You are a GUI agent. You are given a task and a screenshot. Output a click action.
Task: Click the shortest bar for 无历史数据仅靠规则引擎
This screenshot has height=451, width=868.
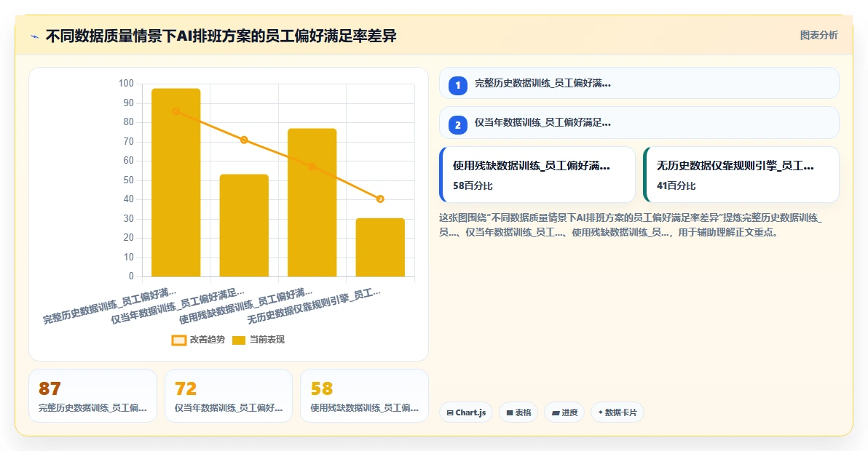pos(380,247)
